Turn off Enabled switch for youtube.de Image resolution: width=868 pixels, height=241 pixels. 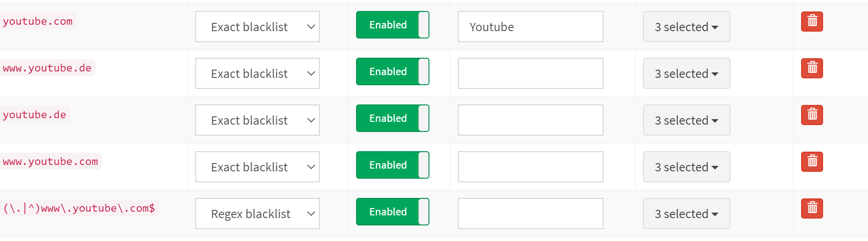[x=393, y=118]
